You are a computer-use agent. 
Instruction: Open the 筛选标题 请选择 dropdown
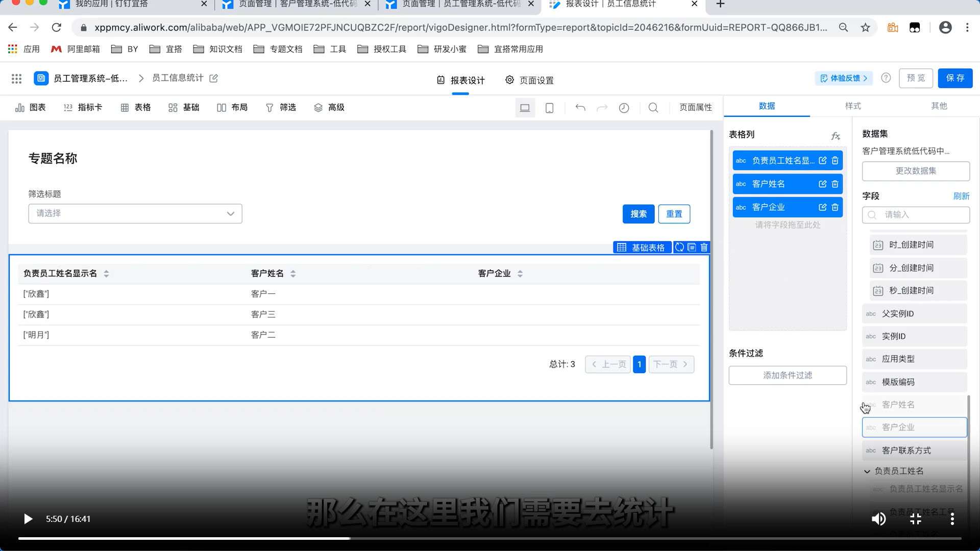(x=135, y=213)
